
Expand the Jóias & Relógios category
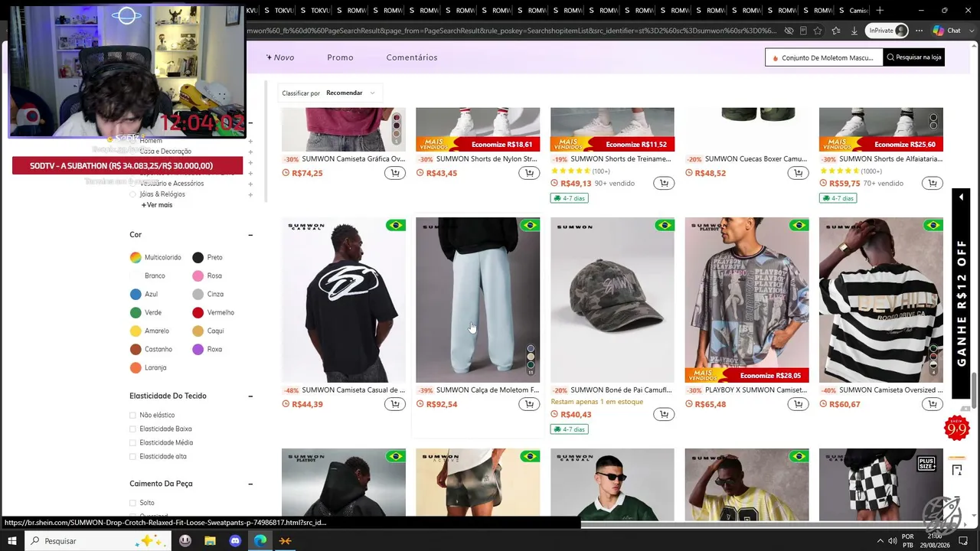250,194
